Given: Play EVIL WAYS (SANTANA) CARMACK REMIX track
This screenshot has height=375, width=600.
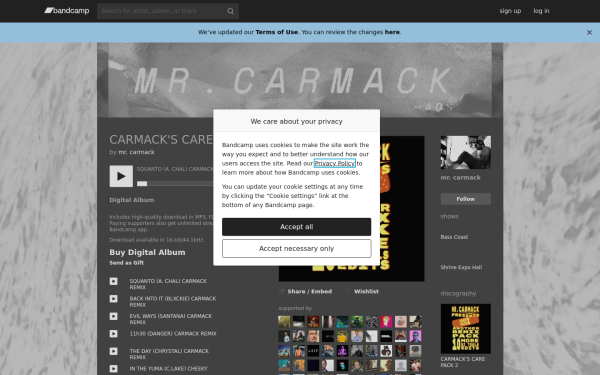Looking at the screenshot, I should coord(114,316).
